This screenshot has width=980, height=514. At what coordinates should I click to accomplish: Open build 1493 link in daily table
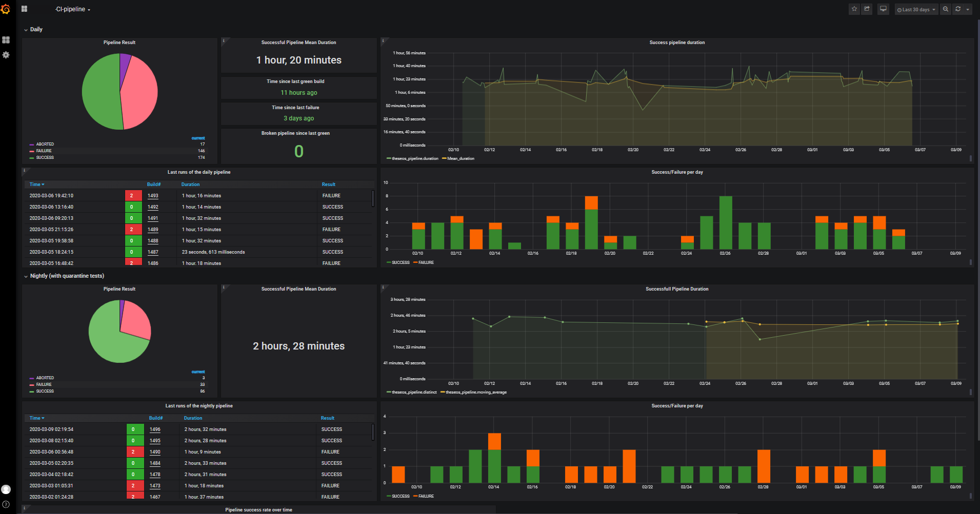pyautogui.click(x=153, y=196)
